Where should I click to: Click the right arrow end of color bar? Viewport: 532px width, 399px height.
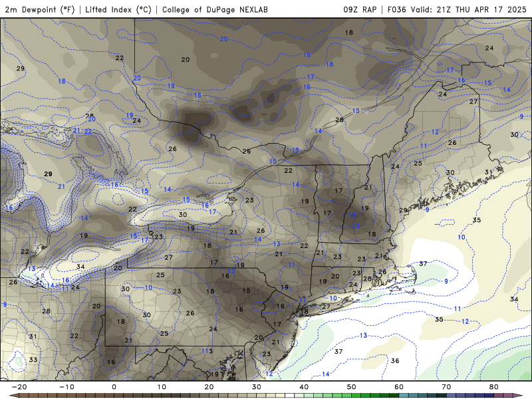point(518,395)
